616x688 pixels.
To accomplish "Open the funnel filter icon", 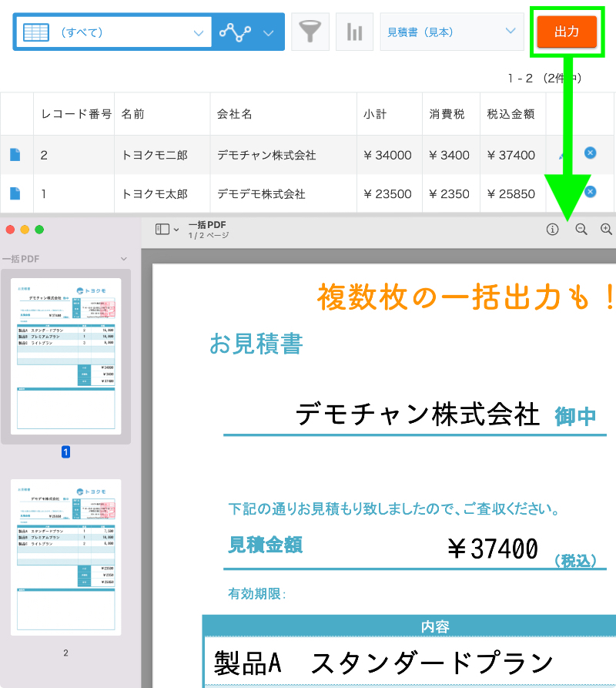I will [x=310, y=32].
